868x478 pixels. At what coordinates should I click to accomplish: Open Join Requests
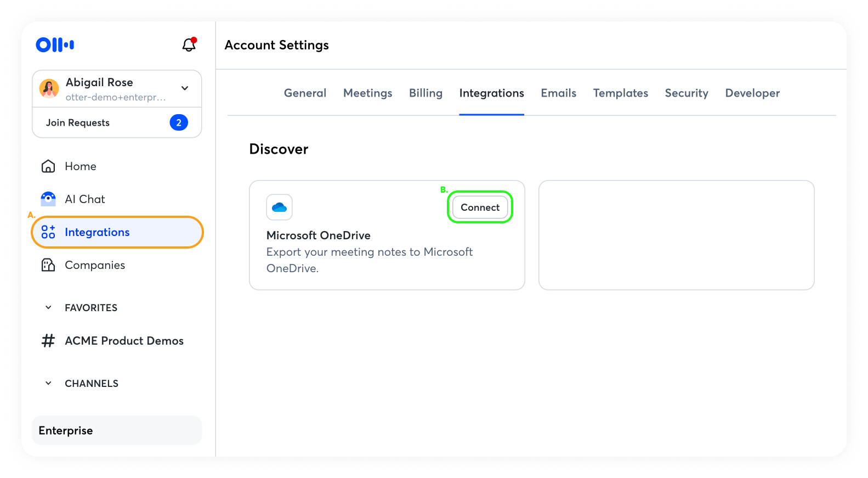pyautogui.click(x=117, y=122)
